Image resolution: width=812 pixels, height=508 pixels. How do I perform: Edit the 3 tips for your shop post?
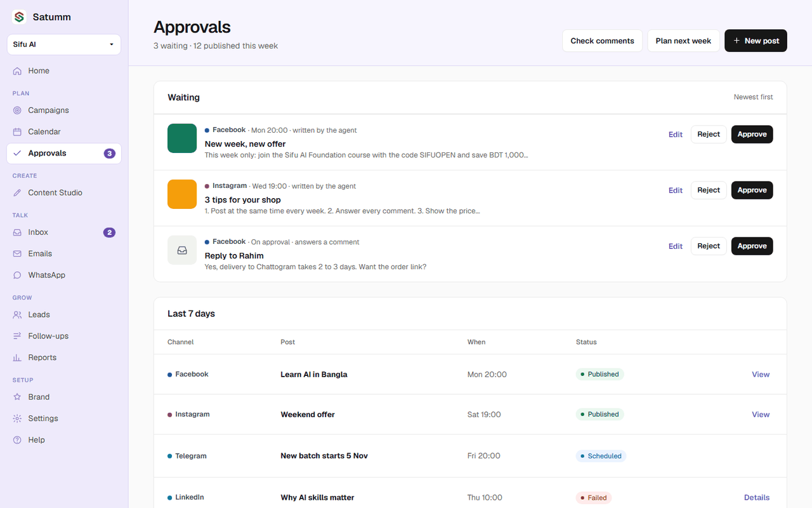click(x=676, y=190)
